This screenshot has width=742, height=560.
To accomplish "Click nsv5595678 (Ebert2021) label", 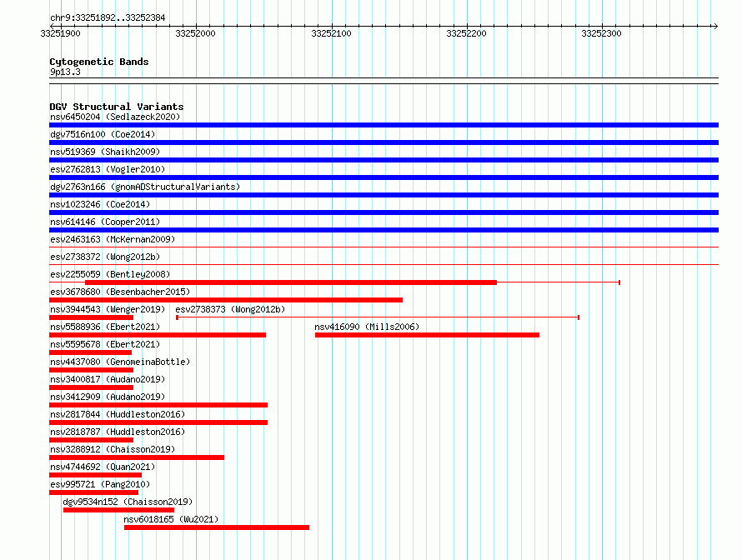I will pos(105,344).
